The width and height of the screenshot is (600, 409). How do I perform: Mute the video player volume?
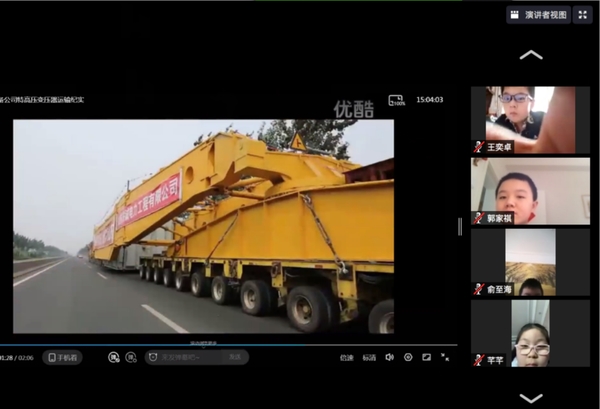click(390, 357)
